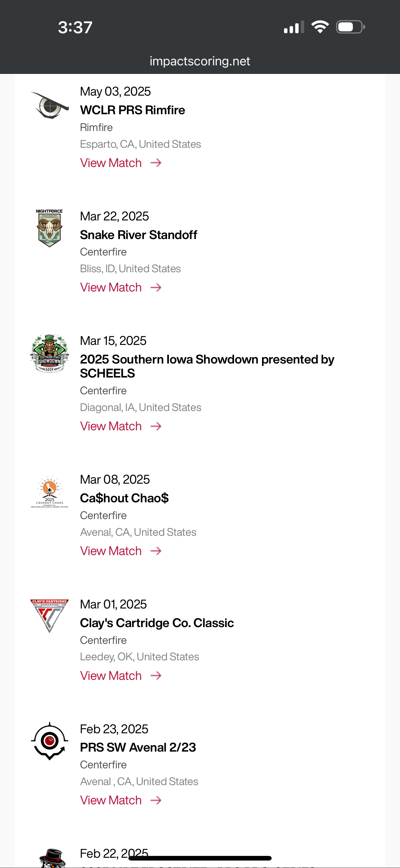This screenshot has height=868, width=400.
Task: Click View Match under Southern Iowa Showdown
Action: pos(121,426)
